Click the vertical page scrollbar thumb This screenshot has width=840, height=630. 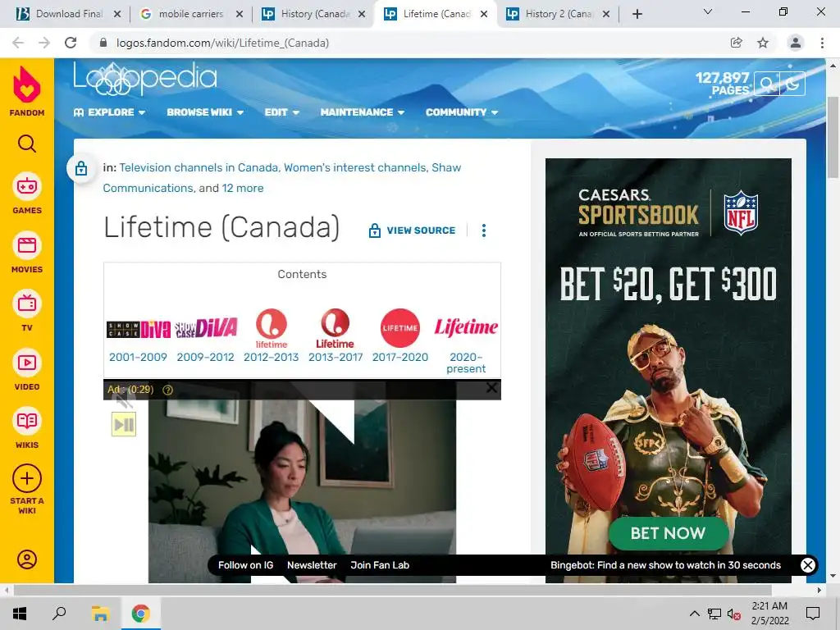833,137
